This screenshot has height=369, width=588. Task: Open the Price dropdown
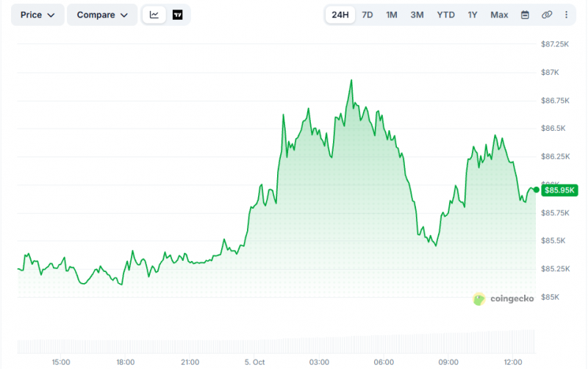point(37,15)
